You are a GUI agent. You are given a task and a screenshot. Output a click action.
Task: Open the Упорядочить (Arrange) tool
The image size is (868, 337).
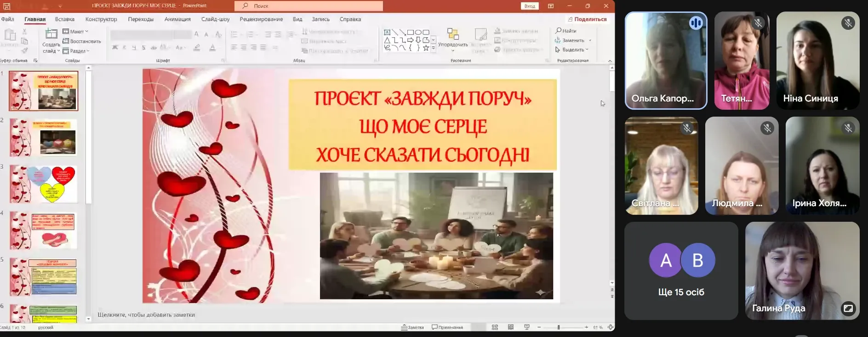[x=453, y=37]
